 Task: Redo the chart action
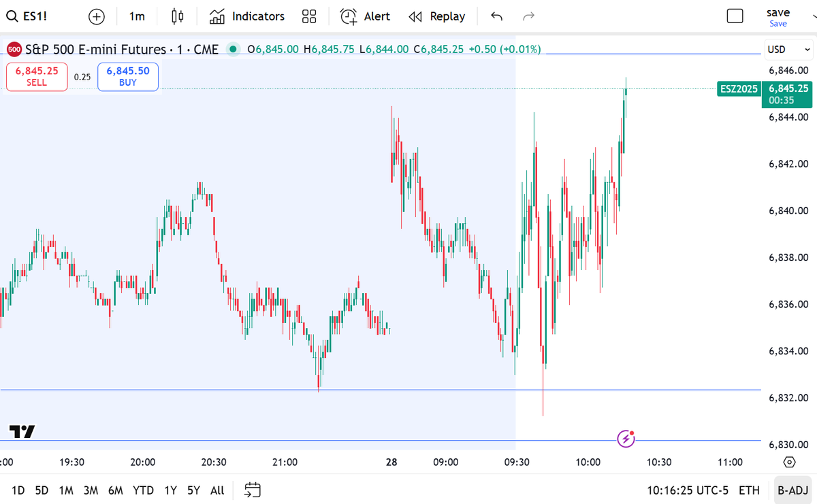tap(528, 16)
